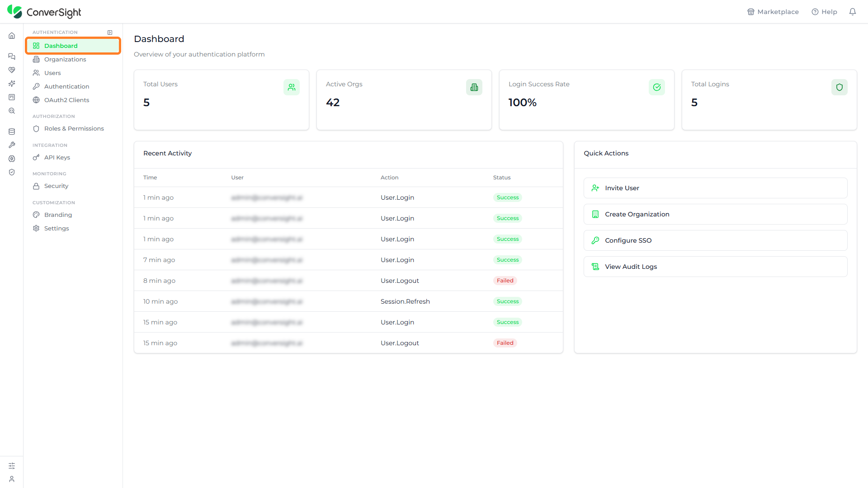Click the Failed badge in the 8 min ago row
Image resolution: width=868 pixels, height=488 pixels.
click(x=505, y=281)
